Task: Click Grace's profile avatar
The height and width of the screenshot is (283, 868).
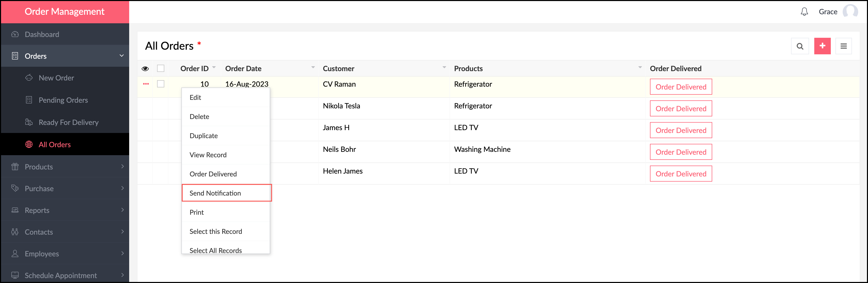Action: [x=850, y=11]
